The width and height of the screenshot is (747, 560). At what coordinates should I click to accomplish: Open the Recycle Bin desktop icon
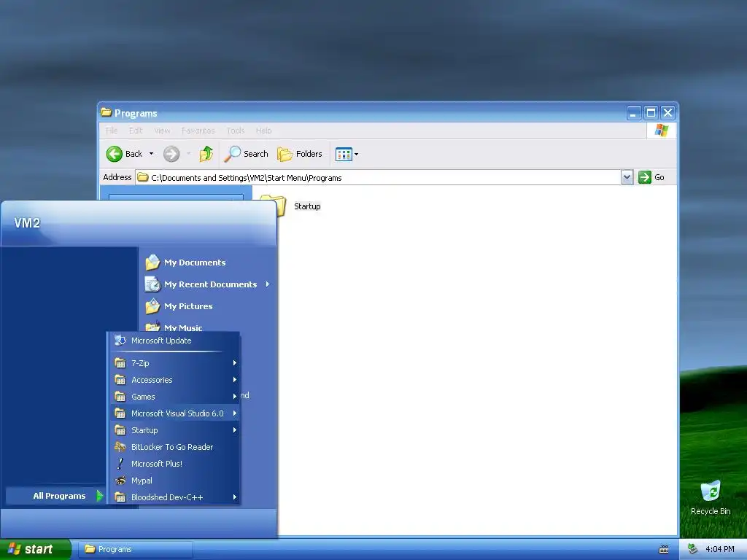coord(711,498)
